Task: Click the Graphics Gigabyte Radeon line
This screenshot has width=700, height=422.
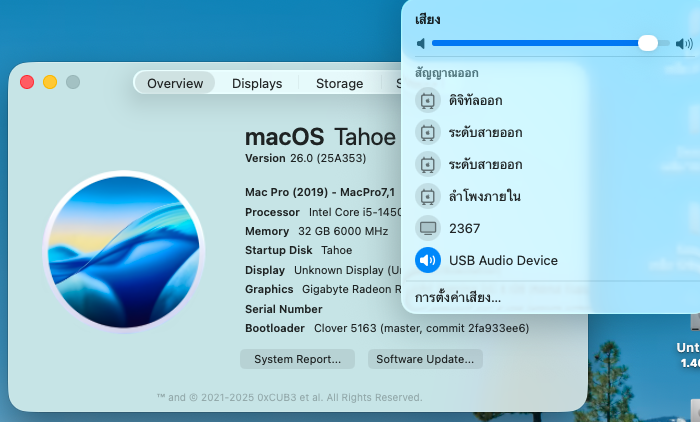Action: click(x=323, y=289)
